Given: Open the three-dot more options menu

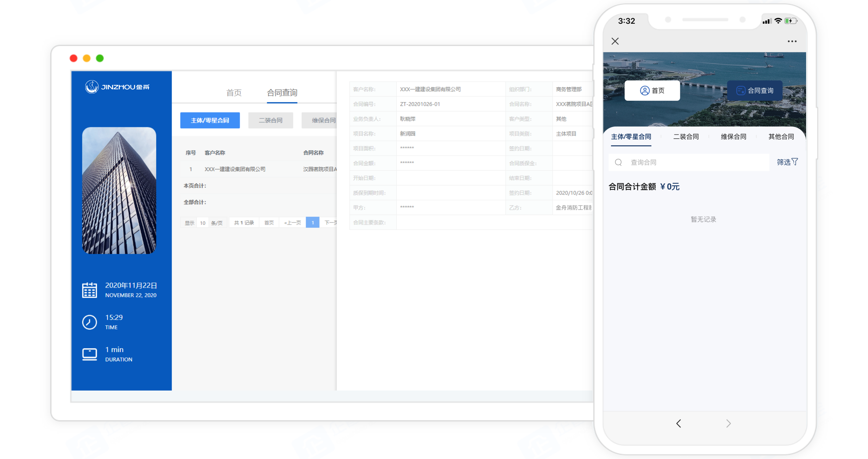Looking at the screenshot, I should click(x=792, y=41).
